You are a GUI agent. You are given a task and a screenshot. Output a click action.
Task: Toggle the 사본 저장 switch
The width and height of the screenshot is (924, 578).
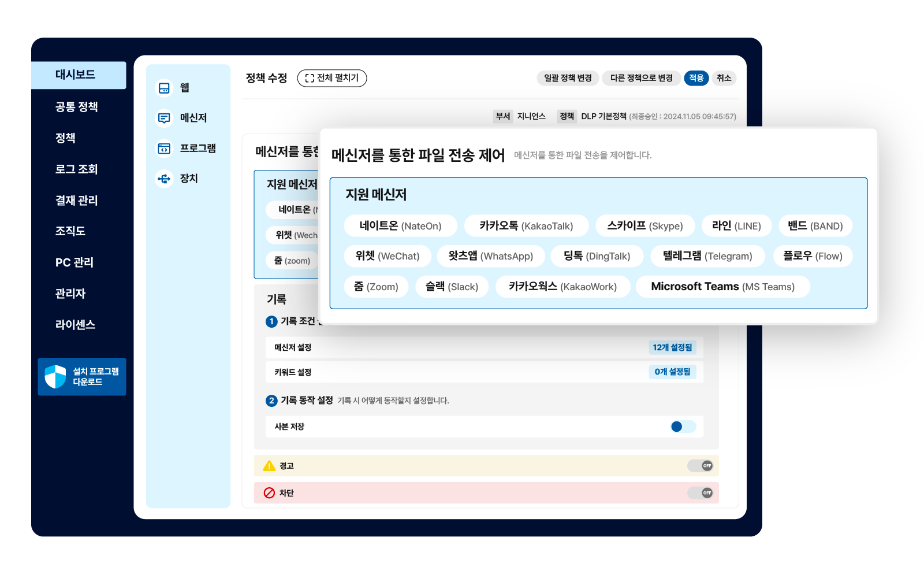(683, 427)
